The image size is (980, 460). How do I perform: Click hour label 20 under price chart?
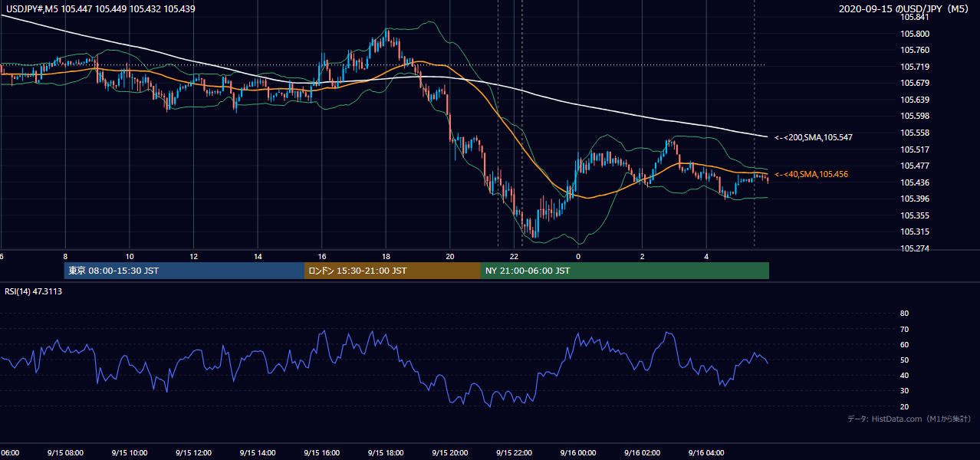pyautogui.click(x=450, y=257)
